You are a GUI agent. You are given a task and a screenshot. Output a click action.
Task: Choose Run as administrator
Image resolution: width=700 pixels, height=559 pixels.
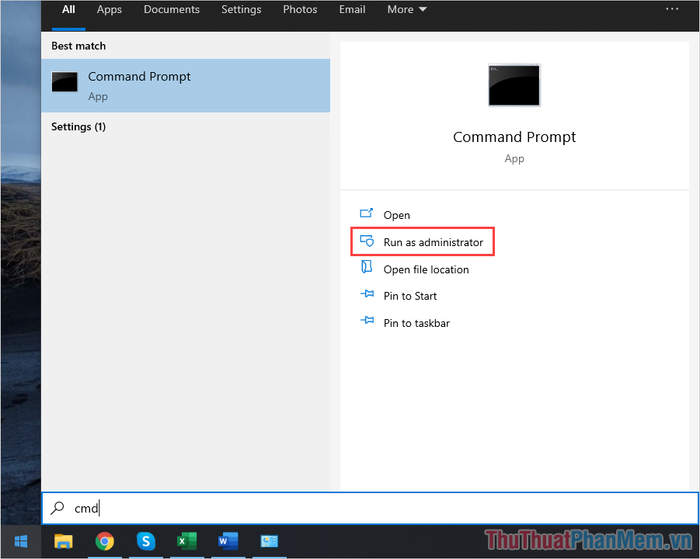[433, 242]
